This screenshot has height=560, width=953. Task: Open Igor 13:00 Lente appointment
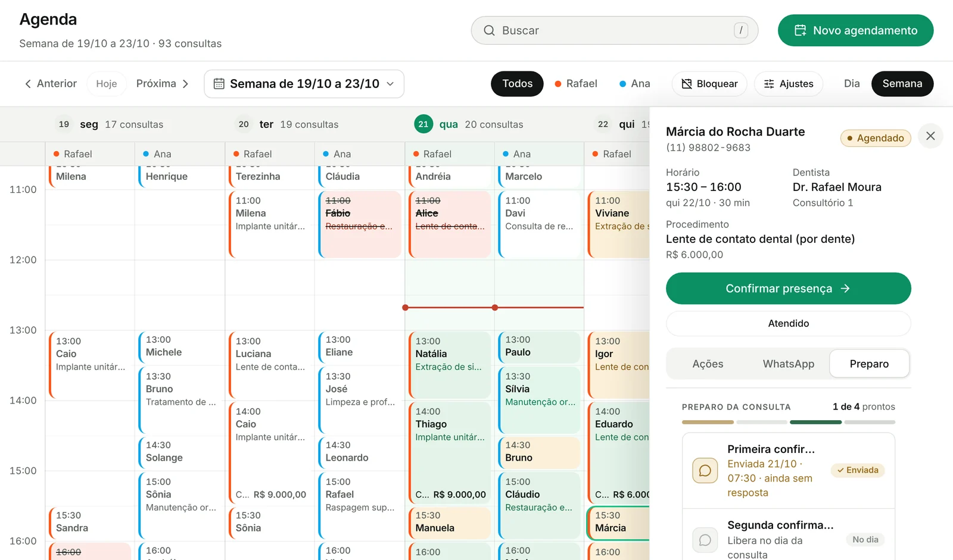619,365
